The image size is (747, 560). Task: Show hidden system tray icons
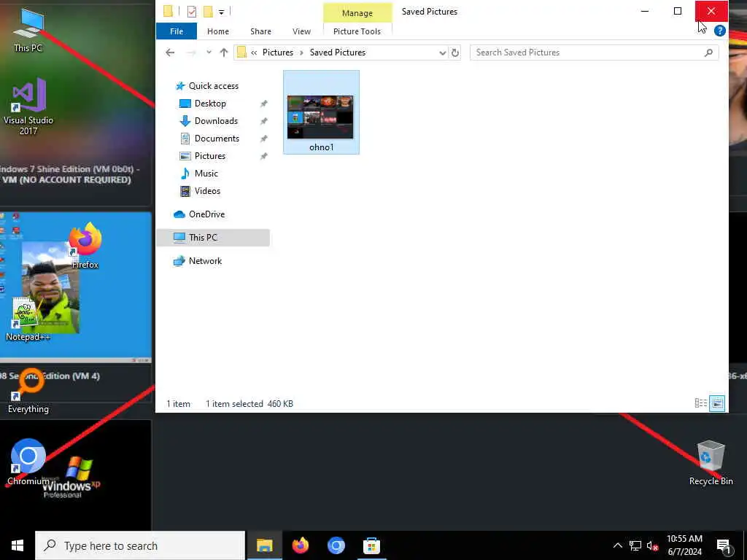coord(617,545)
